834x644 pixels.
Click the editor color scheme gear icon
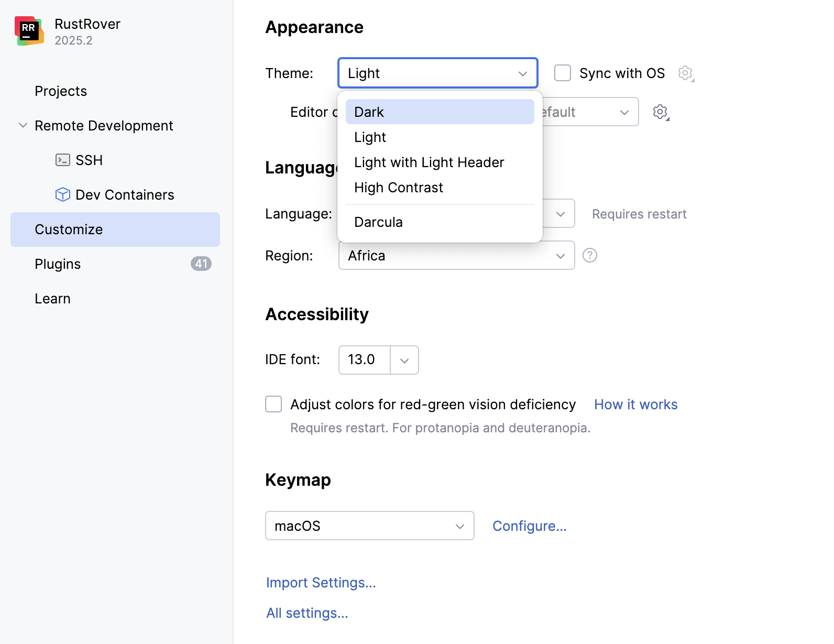(661, 112)
